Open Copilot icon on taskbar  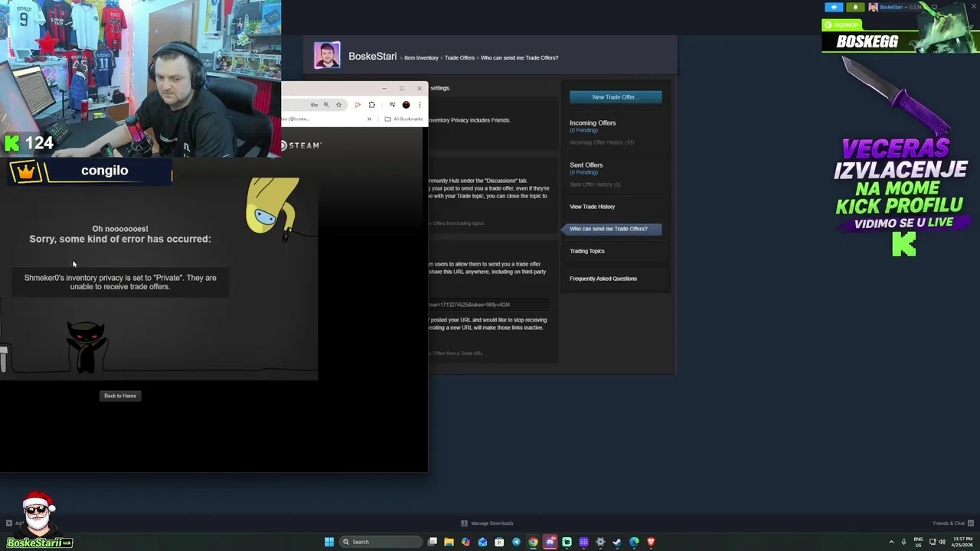pos(465,542)
